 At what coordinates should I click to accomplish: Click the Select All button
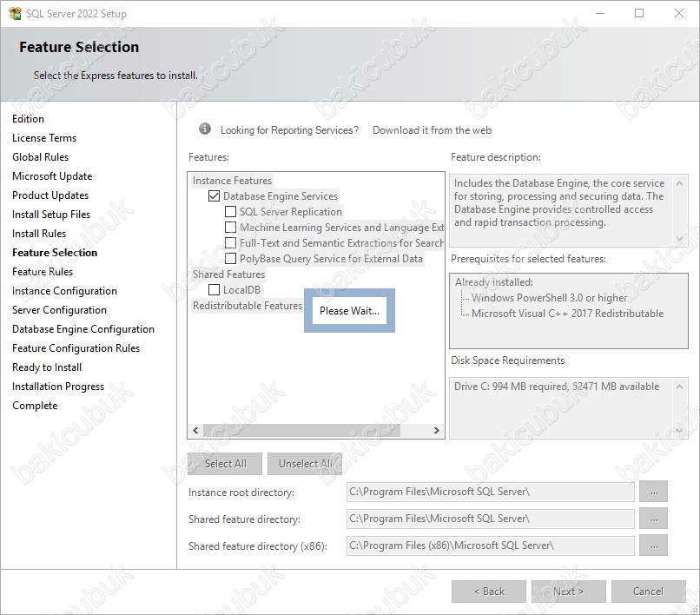pos(225,464)
